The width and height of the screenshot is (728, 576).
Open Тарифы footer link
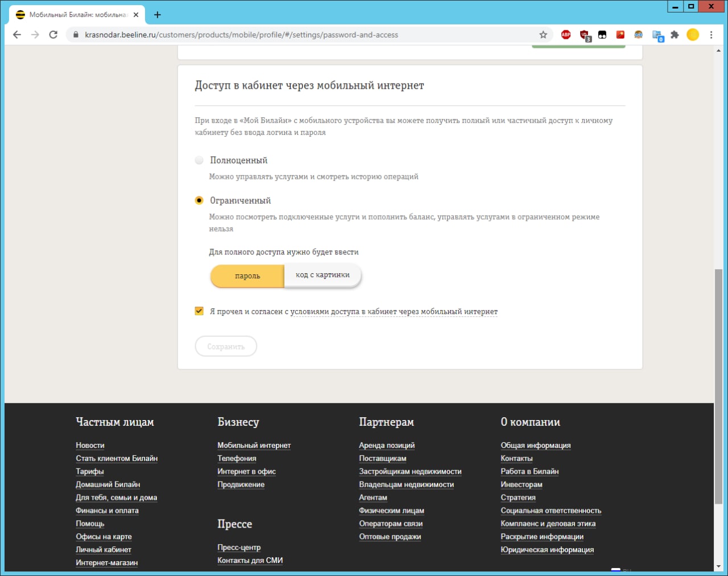[90, 471]
